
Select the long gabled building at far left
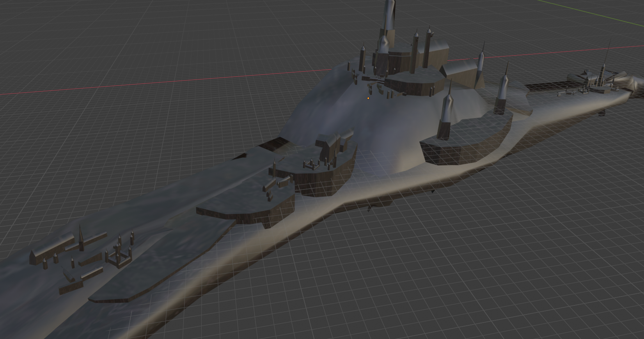pos(51,249)
